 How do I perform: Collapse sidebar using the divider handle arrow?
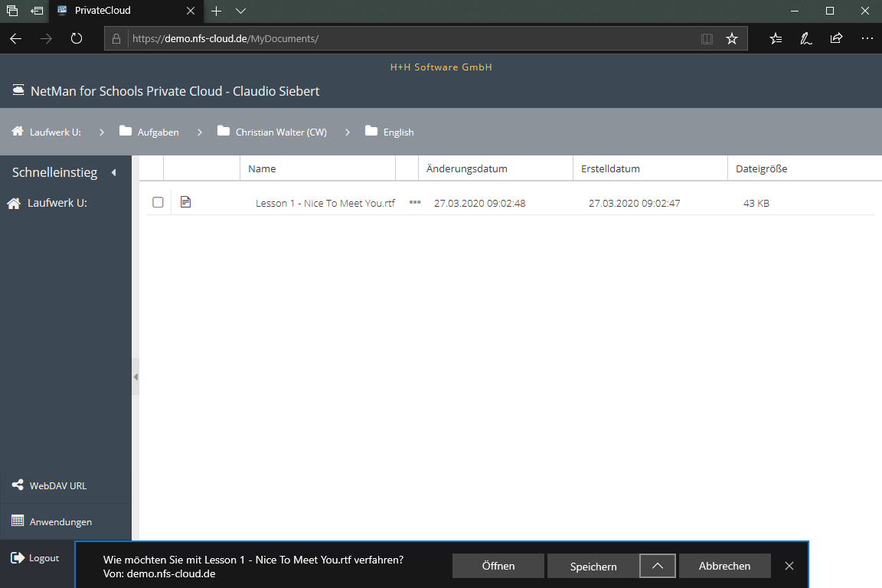click(136, 377)
